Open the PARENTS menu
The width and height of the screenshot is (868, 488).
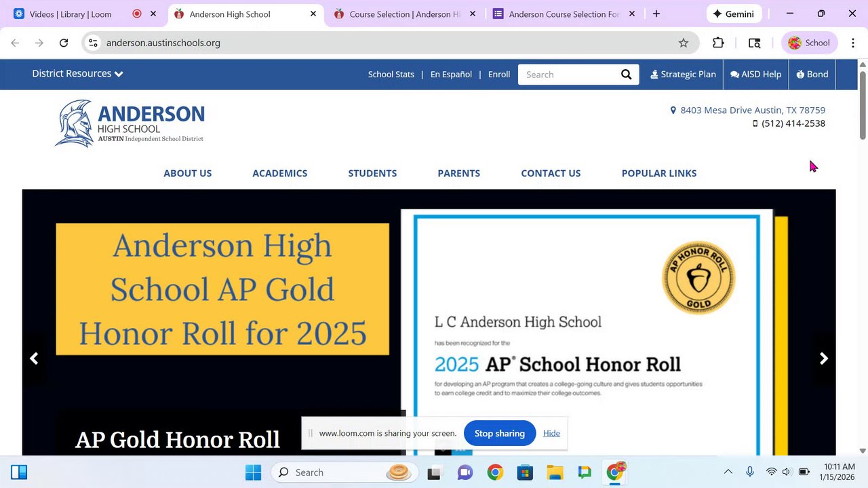click(x=459, y=174)
